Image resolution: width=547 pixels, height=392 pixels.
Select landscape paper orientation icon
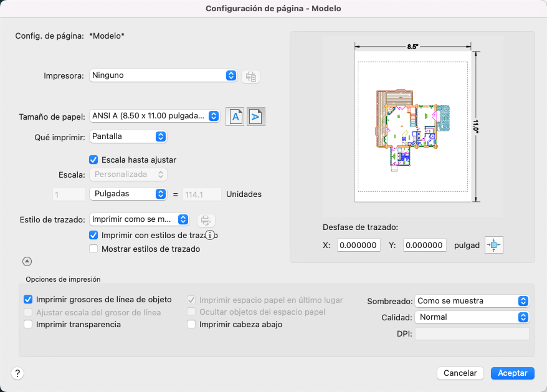click(256, 117)
